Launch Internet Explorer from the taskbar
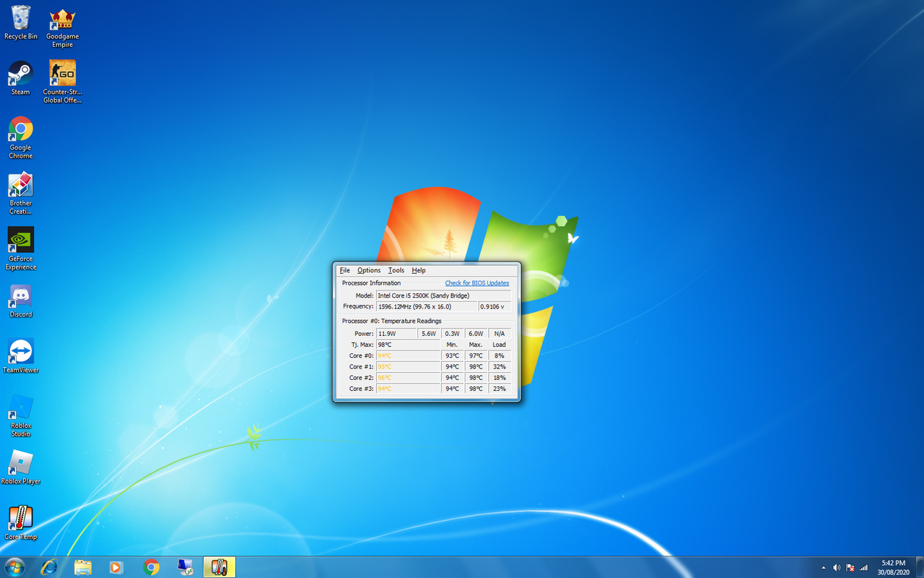The image size is (924, 578). pyautogui.click(x=49, y=567)
